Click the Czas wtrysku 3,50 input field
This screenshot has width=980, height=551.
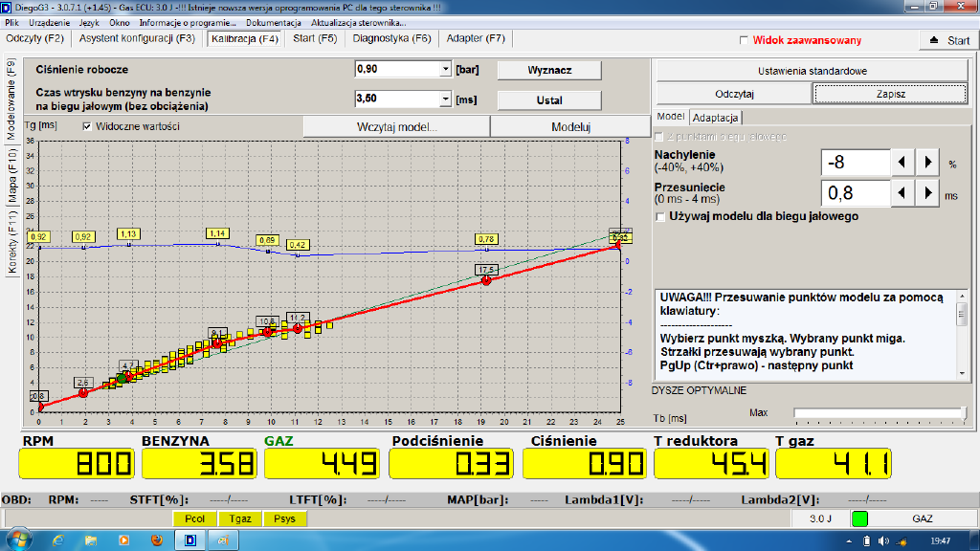(x=397, y=99)
